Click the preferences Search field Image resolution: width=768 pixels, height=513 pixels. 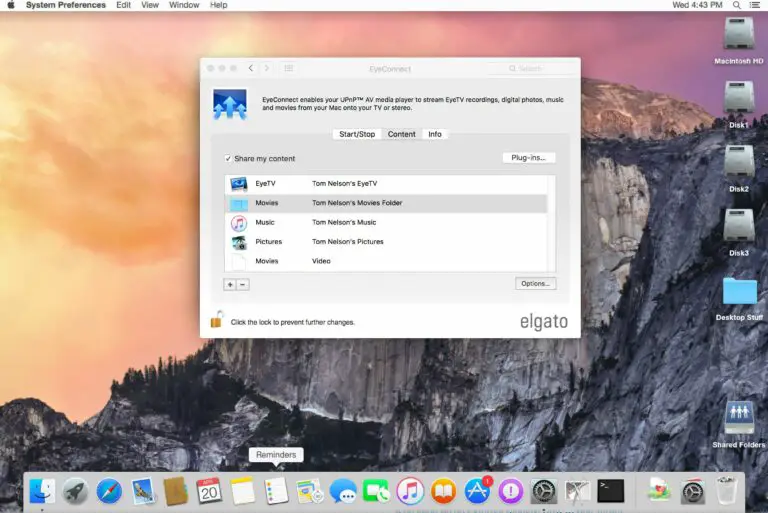(x=533, y=69)
